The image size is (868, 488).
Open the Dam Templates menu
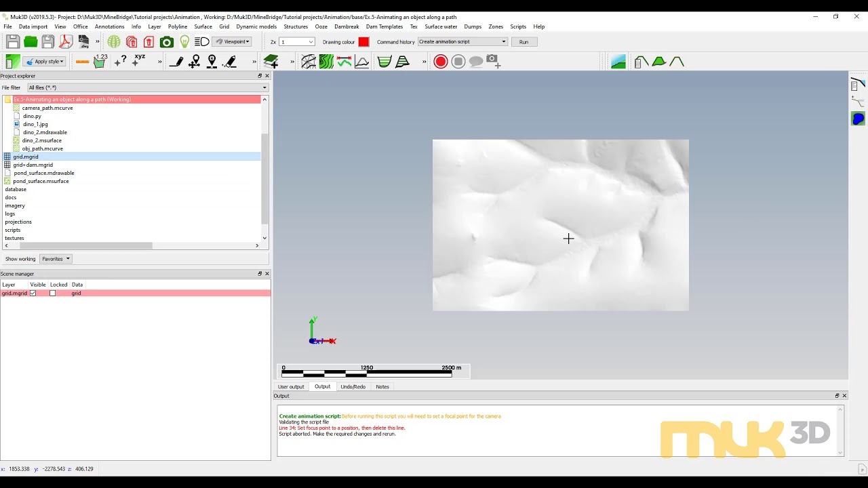(x=384, y=26)
